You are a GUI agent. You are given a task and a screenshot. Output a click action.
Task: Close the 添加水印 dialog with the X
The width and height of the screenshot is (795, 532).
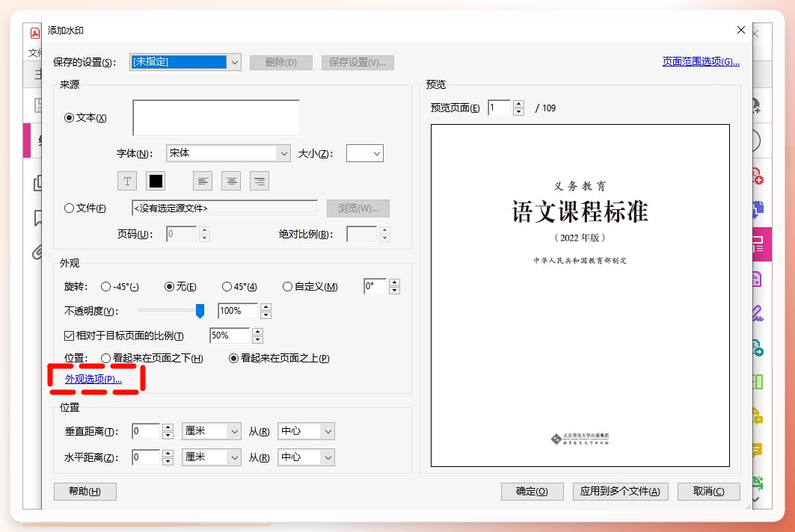pos(740,31)
